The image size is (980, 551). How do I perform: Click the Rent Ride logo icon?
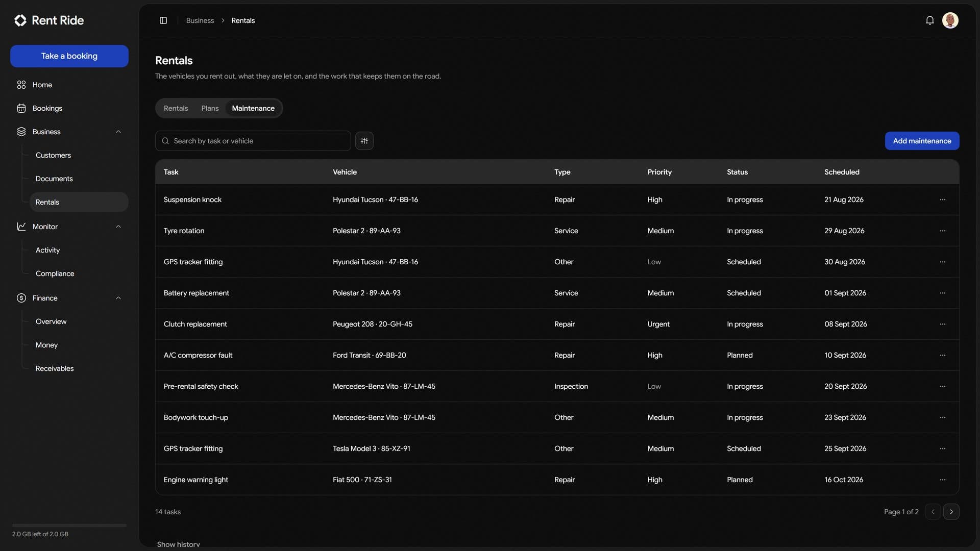pos(20,20)
